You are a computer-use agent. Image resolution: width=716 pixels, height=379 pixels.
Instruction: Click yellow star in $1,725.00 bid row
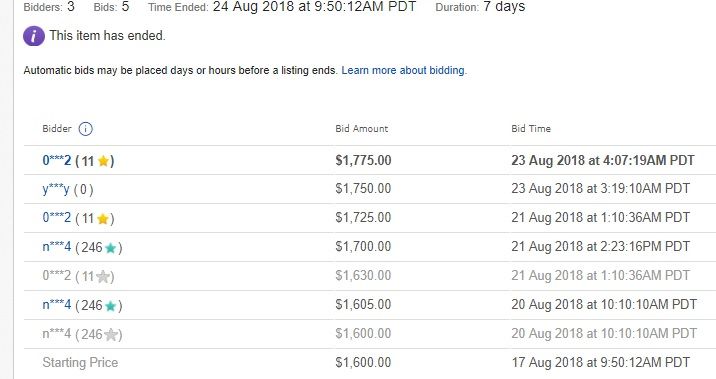tap(103, 219)
